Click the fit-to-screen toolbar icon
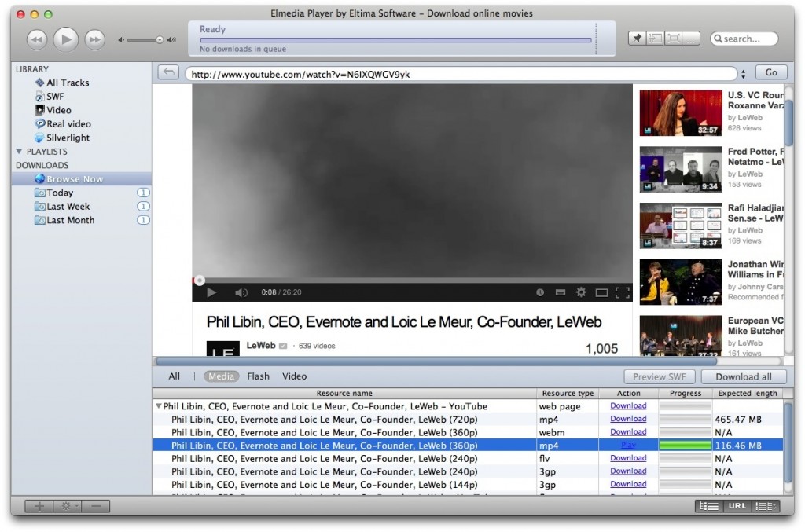805x532 pixels. pyautogui.click(x=673, y=38)
